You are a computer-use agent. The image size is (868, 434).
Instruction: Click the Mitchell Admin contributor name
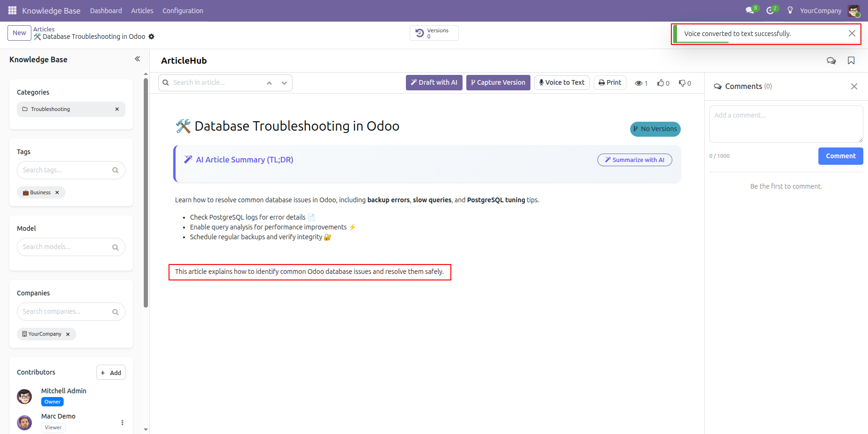(x=64, y=391)
